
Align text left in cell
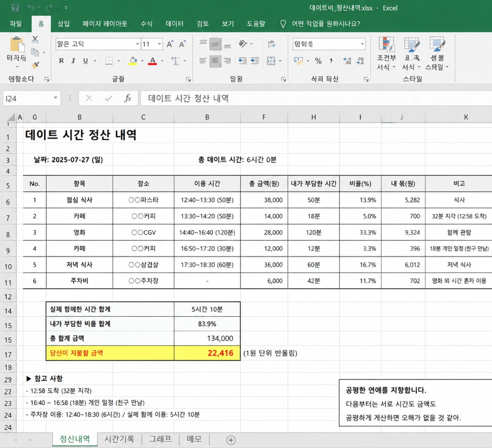tap(203, 61)
